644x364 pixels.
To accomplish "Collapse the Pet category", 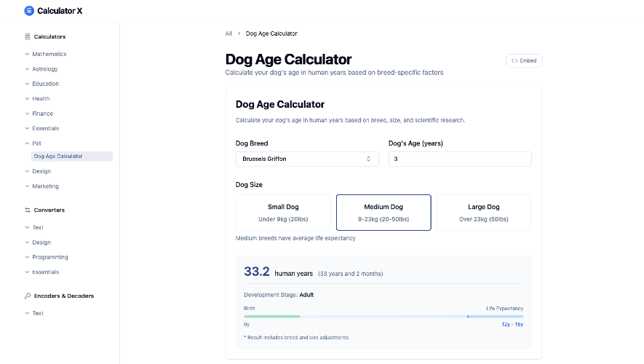I will point(33,143).
